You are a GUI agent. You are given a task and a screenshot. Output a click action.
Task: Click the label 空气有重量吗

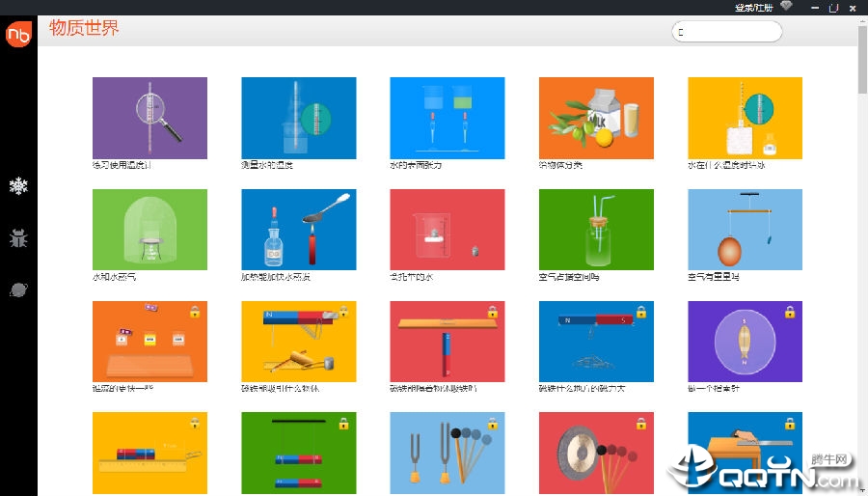tap(714, 276)
